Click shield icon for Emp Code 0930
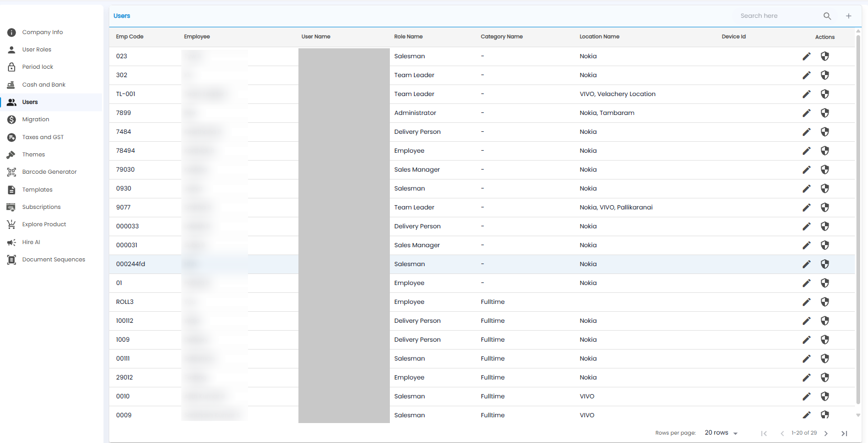Image resolution: width=868 pixels, height=443 pixels. coord(825,188)
